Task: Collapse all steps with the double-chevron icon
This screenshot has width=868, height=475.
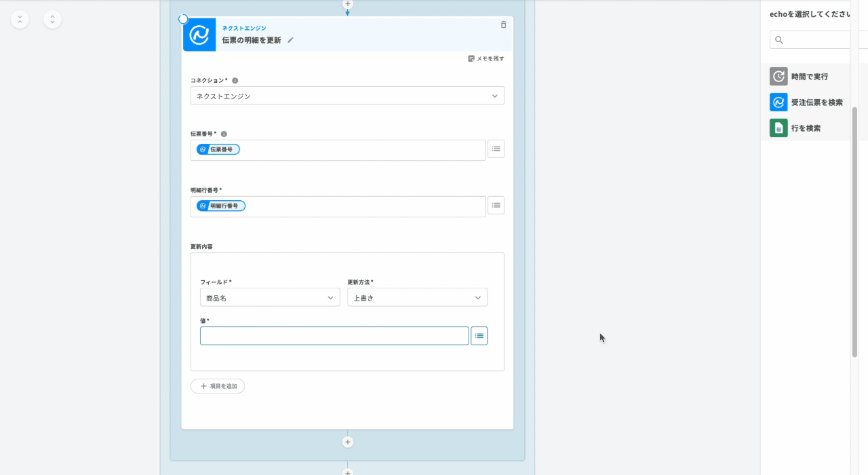Action: pyautogui.click(x=20, y=20)
